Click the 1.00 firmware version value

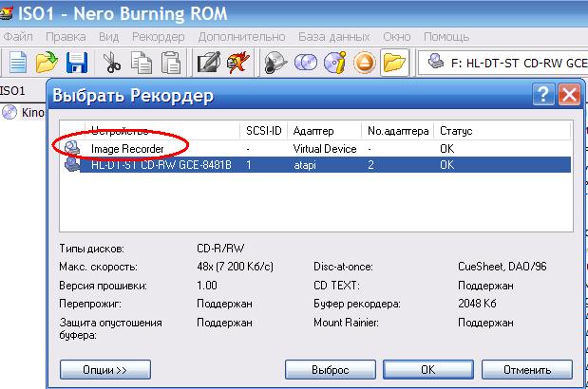pyautogui.click(x=207, y=286)
